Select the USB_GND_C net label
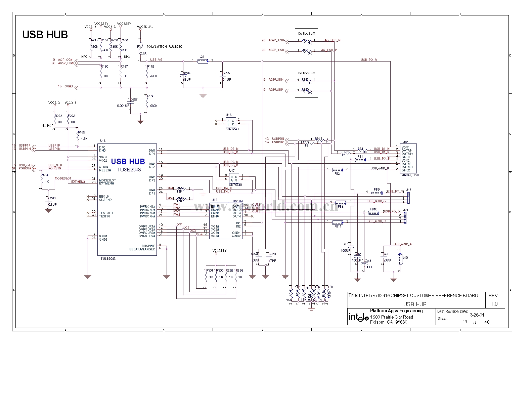This screenshot has width=532, height=411. tap(376, 201)
